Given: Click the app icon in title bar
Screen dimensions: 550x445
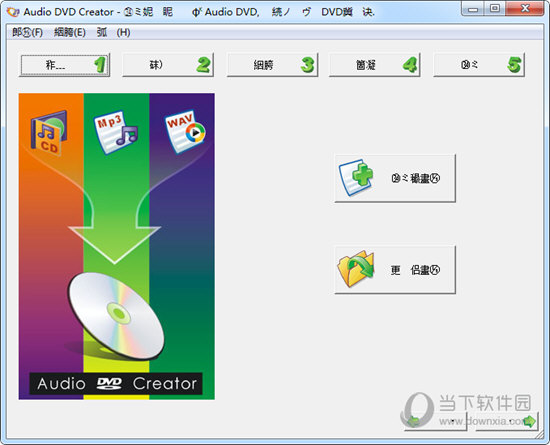Looking at the screenshot, I should click(x=13, y=12).
